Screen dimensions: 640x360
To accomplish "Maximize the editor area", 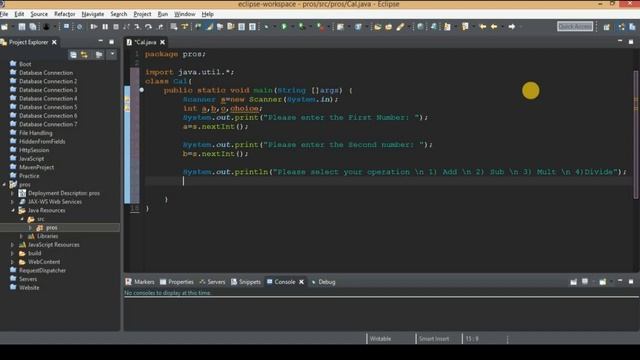I will [631, 42].
